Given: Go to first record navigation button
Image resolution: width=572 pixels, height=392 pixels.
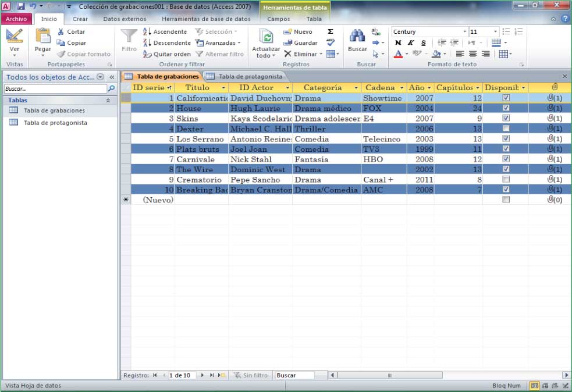Looking at the screenshot, I should click(155, 375).
